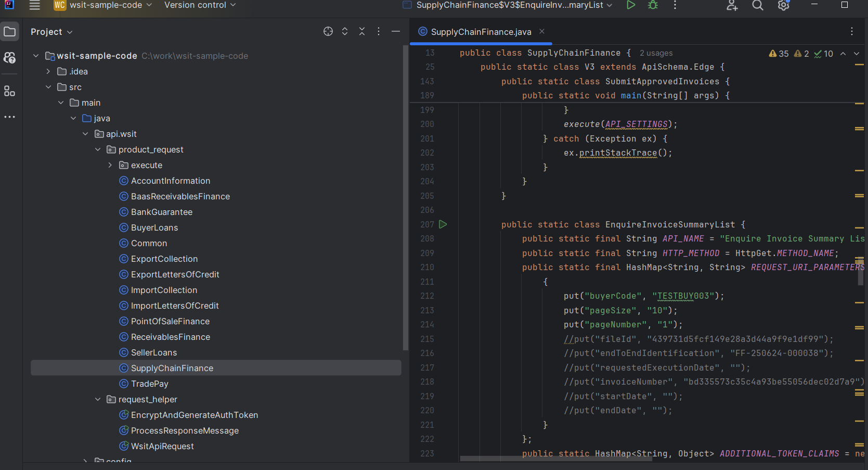Start the Debug session via the bug icon

tap(653, 5)
